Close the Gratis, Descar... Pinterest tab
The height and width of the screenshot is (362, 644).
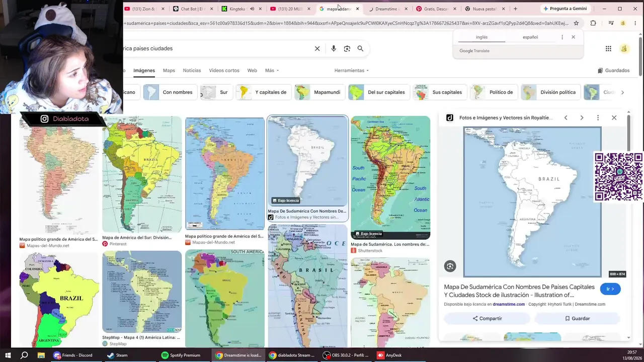coord(455,9)
